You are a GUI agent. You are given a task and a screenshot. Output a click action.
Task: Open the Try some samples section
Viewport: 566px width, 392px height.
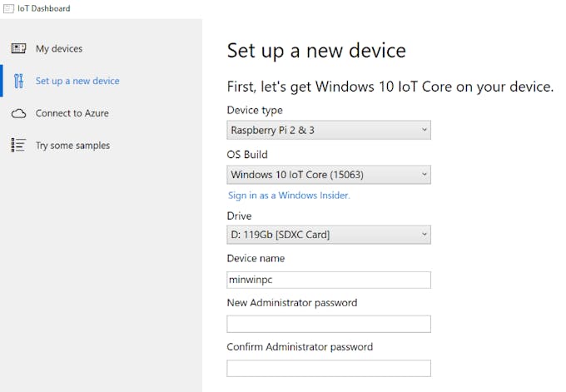(72, 146)
